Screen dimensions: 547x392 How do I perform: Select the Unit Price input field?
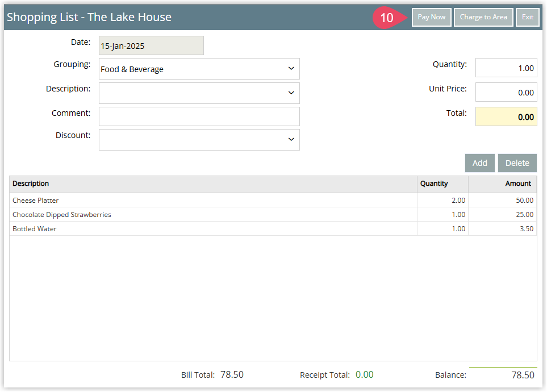pos(506,93)
